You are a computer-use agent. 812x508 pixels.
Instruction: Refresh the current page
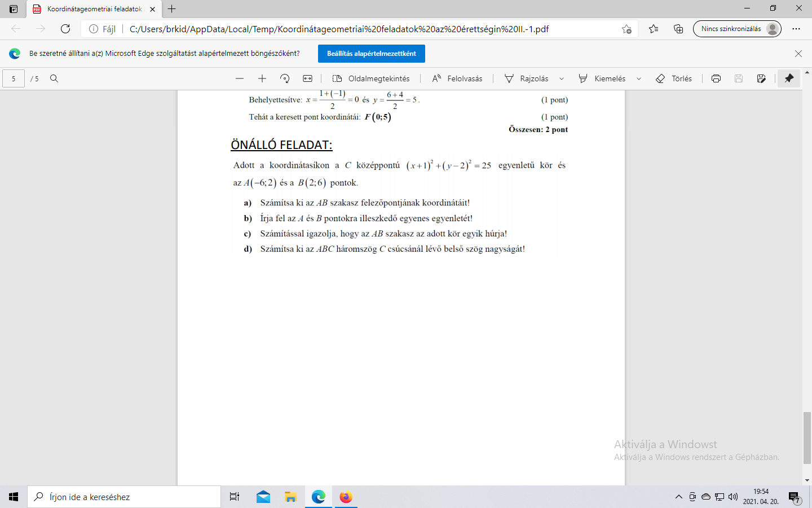65,29
